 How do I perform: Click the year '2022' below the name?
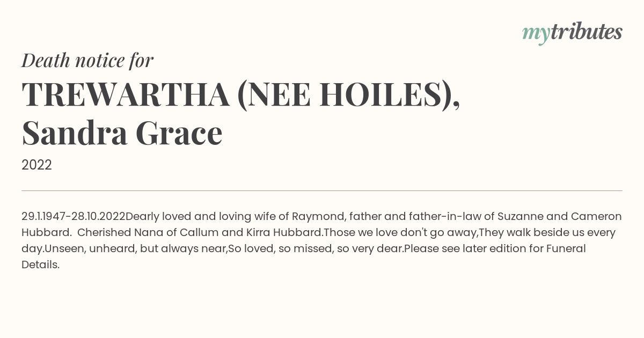[36, 165]
